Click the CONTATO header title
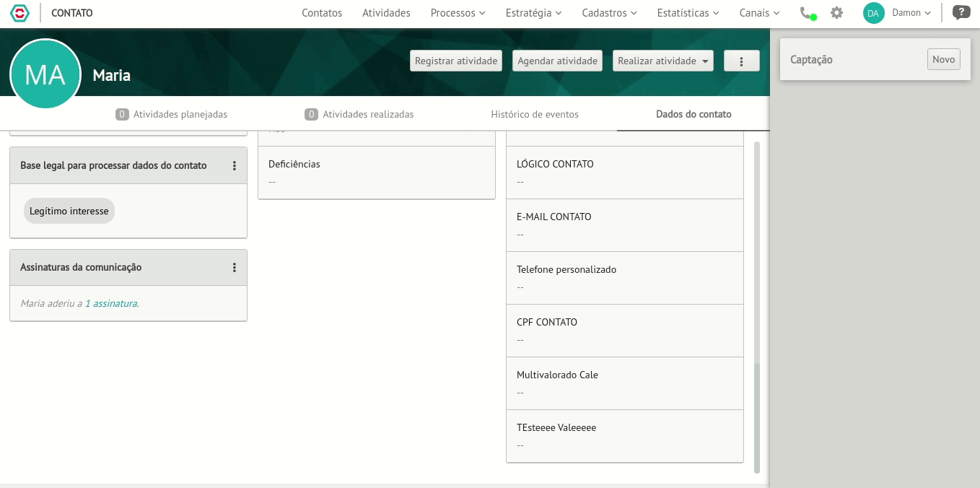This screenshot has width=980, height=488. [x=72, y=13]
